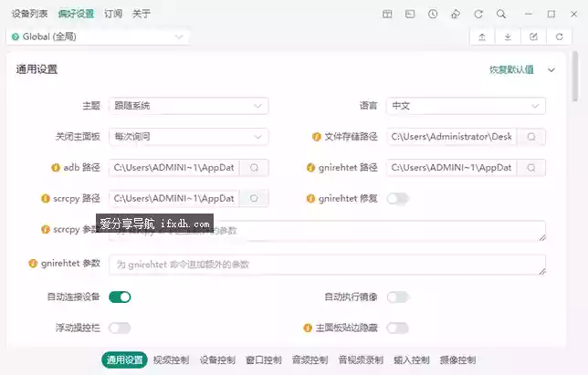Image resolution: width=588 pixels, height=375 pixels.
Task: Click the upload arrow config button
Action: tap(482, 36)
